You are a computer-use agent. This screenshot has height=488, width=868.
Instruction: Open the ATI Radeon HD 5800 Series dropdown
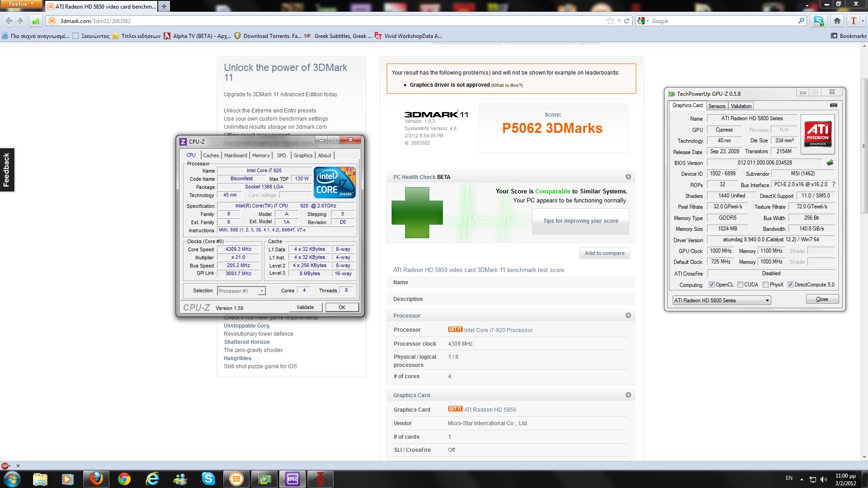point(722,300)
